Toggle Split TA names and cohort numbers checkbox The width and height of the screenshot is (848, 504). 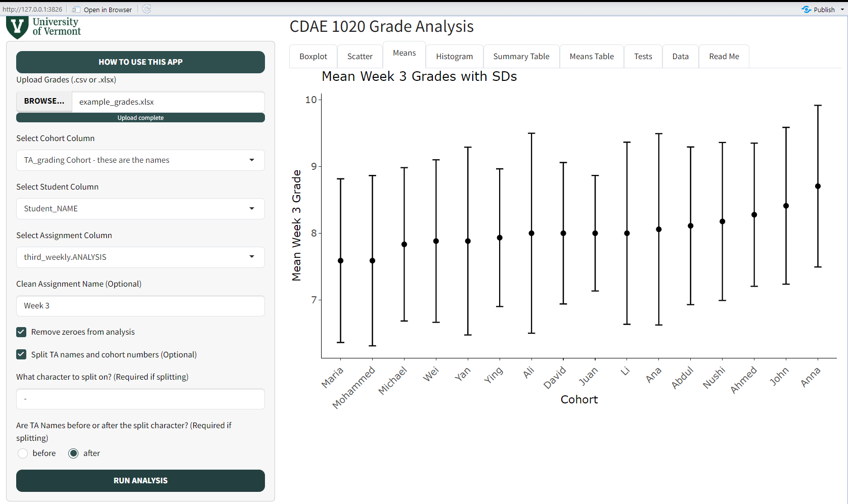(x=21, y=355)
